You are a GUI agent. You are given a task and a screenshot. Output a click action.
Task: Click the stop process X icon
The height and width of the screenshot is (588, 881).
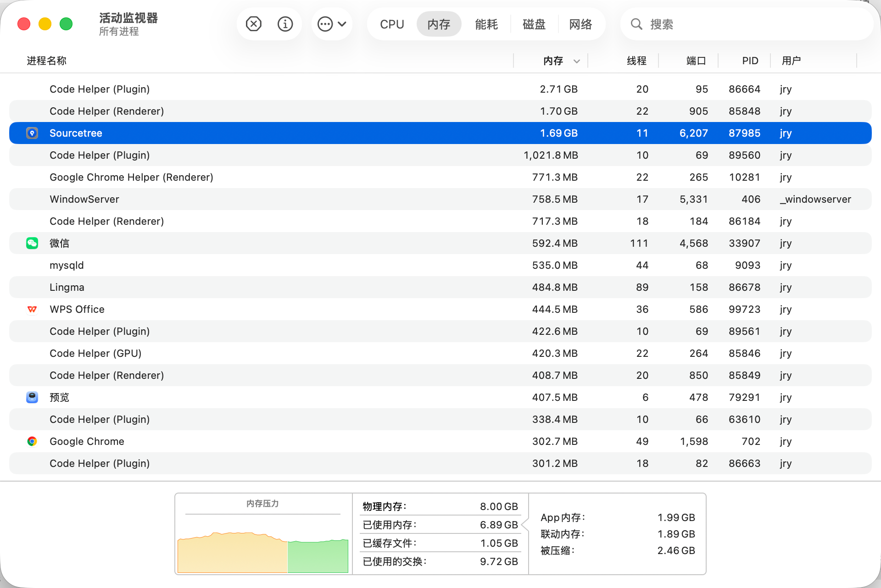coord(253,24)
